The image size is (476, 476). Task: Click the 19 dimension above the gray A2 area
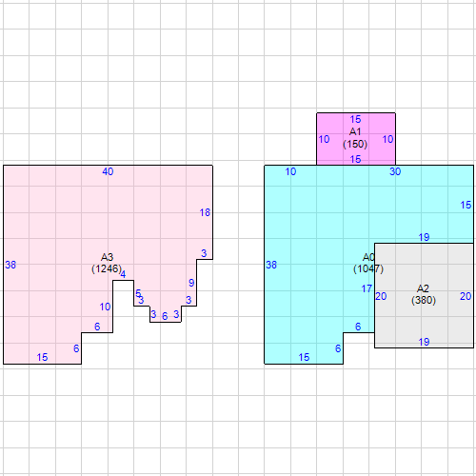click(424, 237)
